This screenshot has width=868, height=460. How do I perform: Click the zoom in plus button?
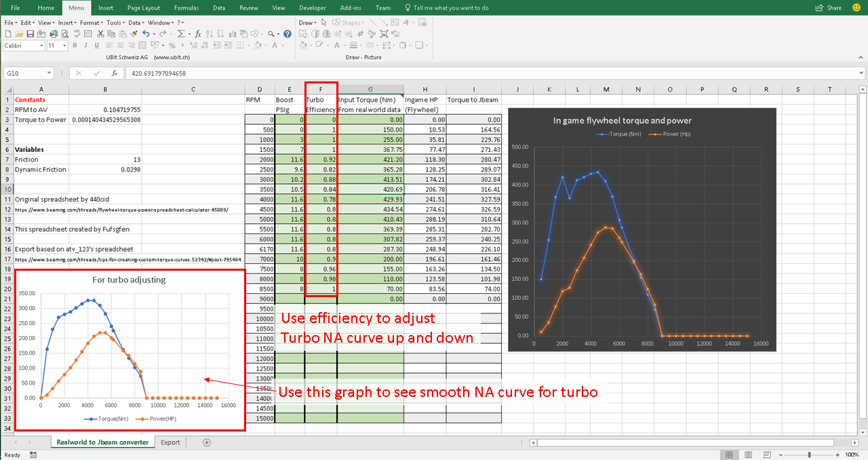coord(839,455)
